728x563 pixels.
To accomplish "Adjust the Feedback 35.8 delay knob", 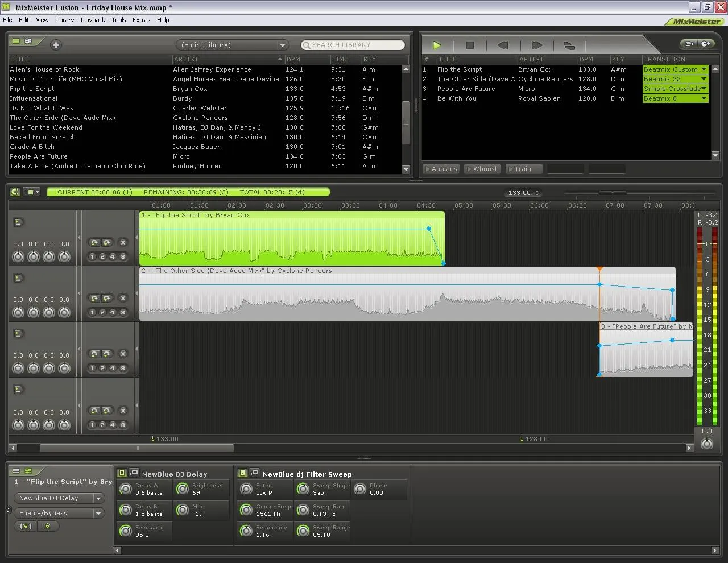I will point(125,531).
